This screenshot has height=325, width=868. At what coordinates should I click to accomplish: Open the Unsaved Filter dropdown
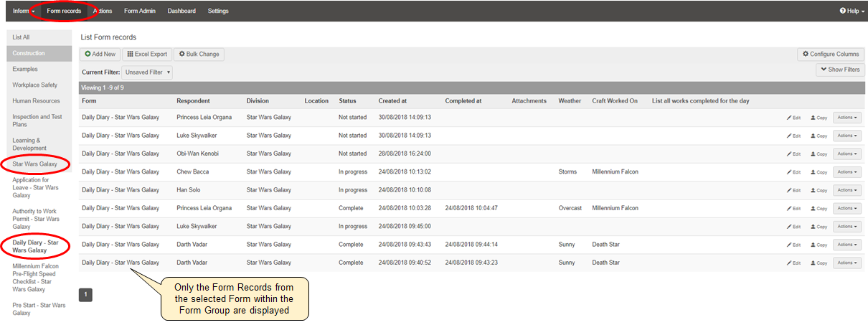pyautogui.click(x=147, y=72)
